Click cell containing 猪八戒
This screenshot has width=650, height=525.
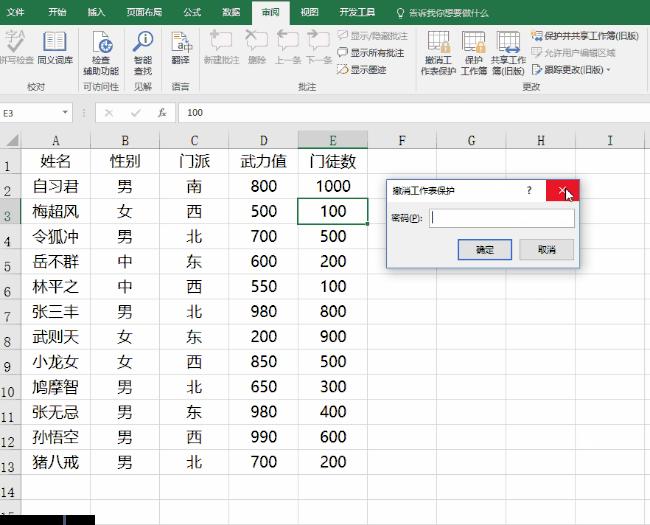56,462
